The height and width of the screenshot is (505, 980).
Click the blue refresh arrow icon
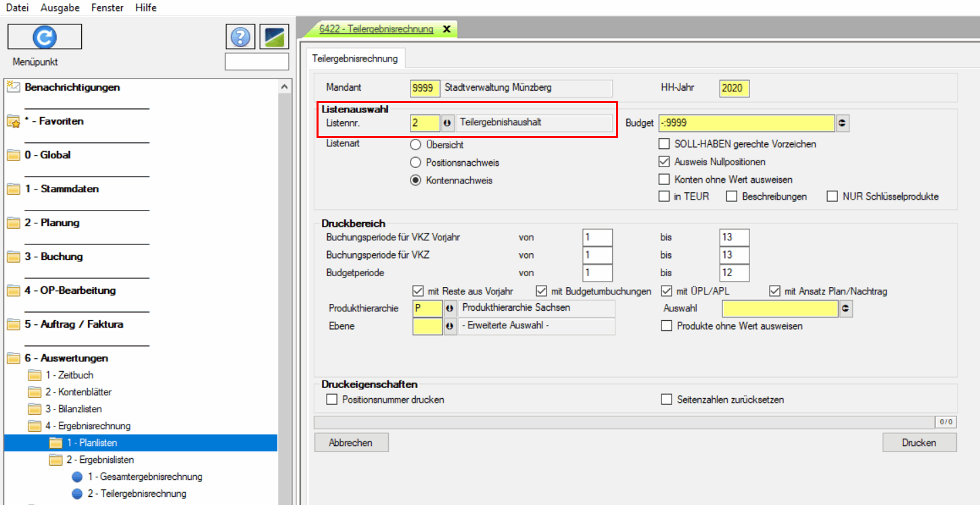pyautogui.click(x=45, y=37)
